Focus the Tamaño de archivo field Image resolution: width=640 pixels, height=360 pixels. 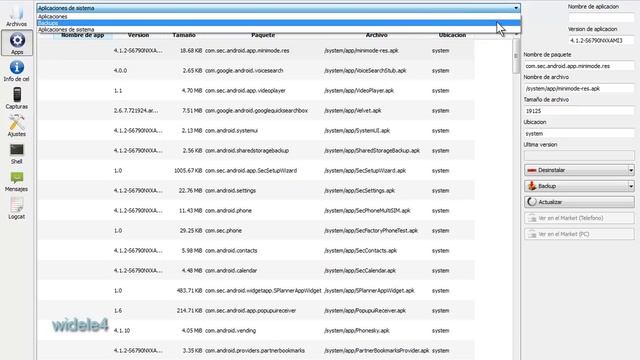[579, 111]
